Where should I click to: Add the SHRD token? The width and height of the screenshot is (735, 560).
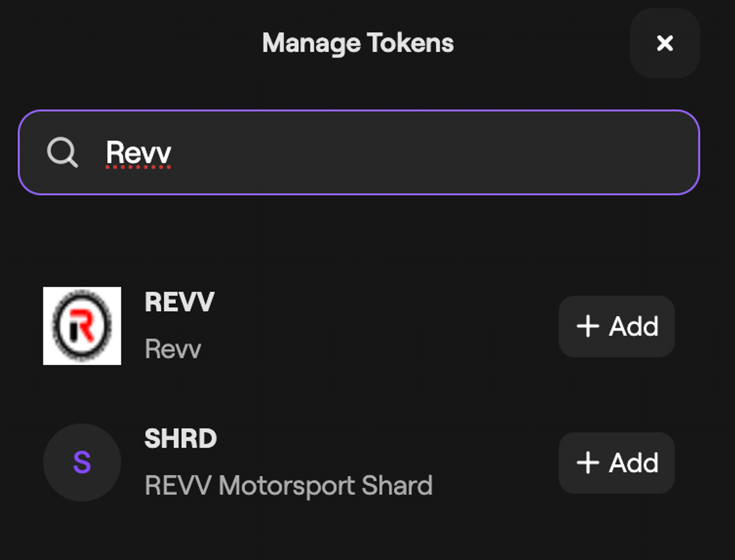(x=616, y=463)
